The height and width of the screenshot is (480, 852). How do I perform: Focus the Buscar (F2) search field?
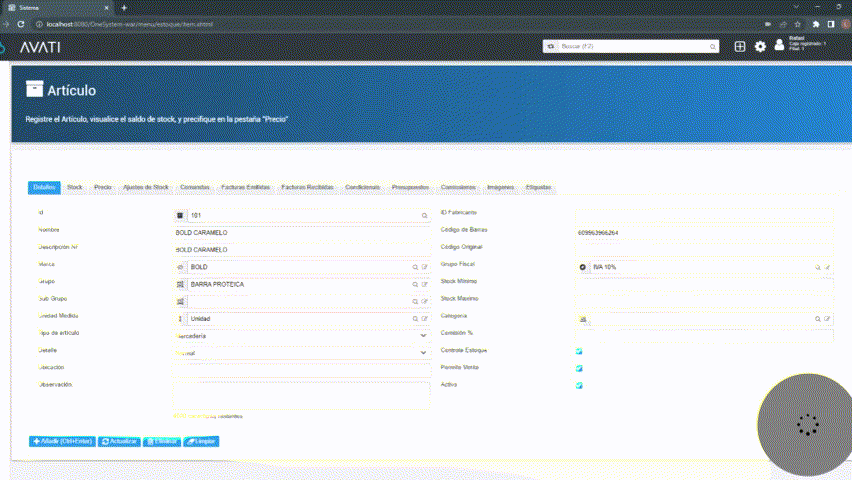coord(633,47)
